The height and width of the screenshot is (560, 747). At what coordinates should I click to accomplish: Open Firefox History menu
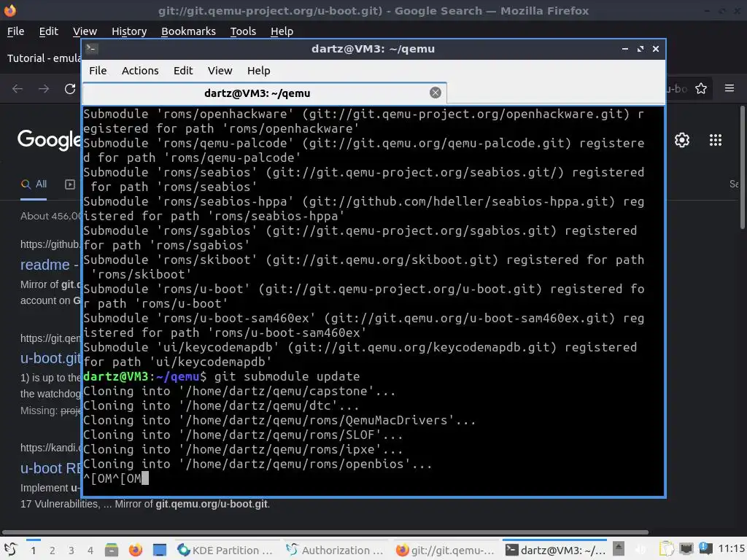pos(129,31)
